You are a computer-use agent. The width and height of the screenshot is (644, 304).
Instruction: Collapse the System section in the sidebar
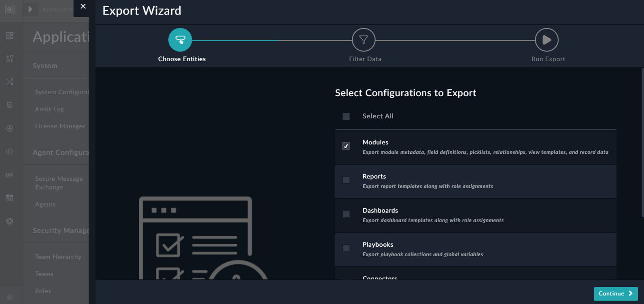pyautogui.click(x=45, y=65)
